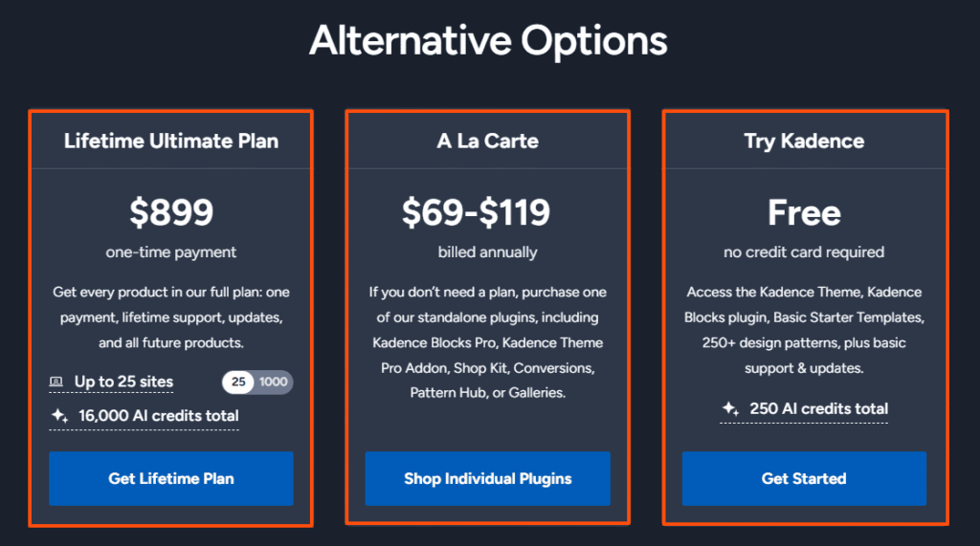This screenshot has width=980, height=546.
Task: Click the Free price text
Action: [x=804, y=212]
